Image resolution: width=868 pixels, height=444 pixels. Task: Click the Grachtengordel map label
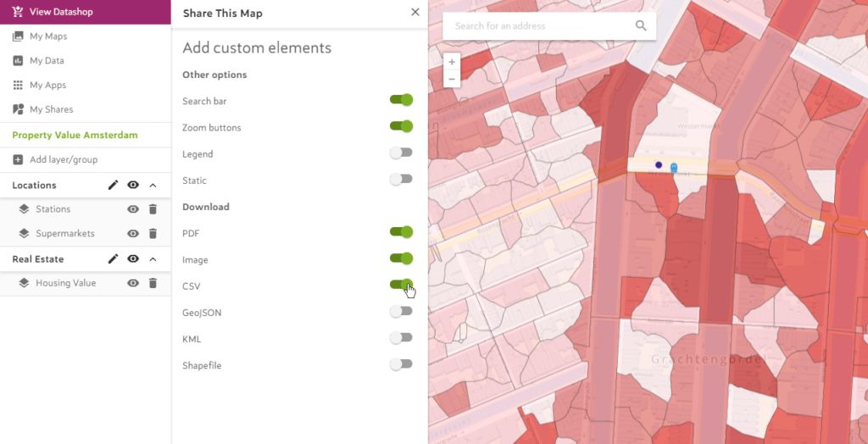click(x=709, y=360)
